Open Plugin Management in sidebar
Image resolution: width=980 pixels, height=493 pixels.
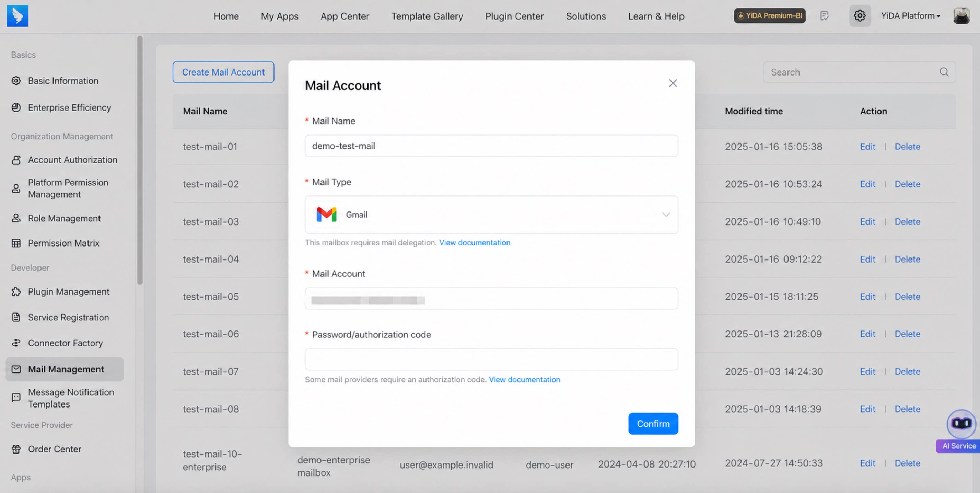[x=69, y=291]
